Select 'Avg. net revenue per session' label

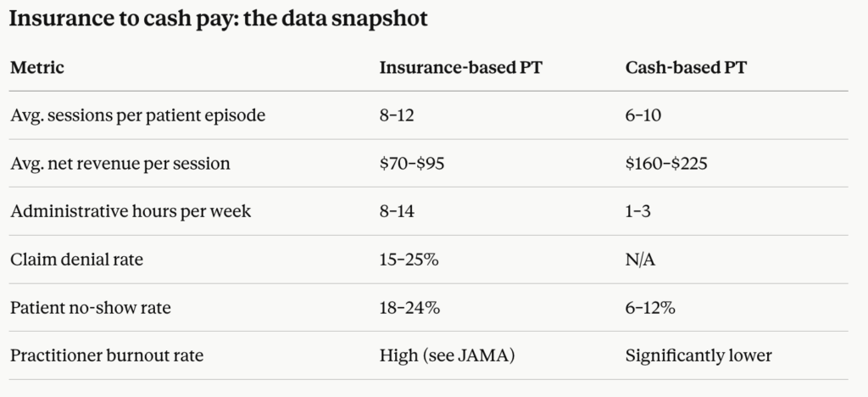coord(120,164)
